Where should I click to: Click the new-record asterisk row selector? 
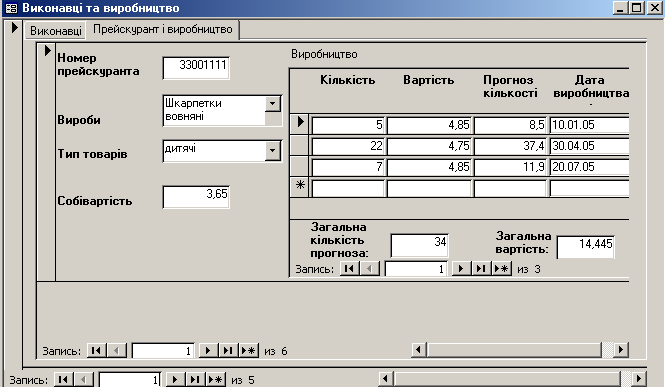pos(300,187)
